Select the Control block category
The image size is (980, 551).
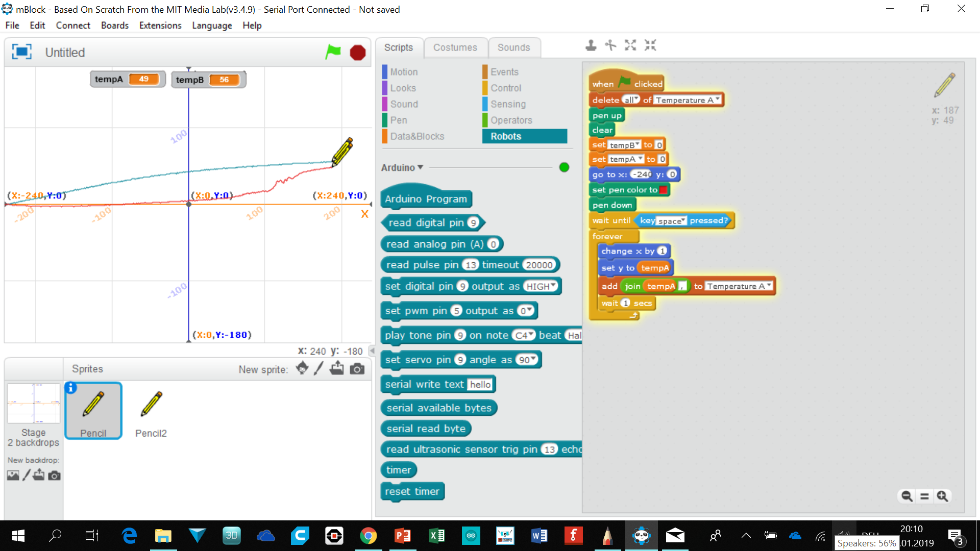pos(506,88)
